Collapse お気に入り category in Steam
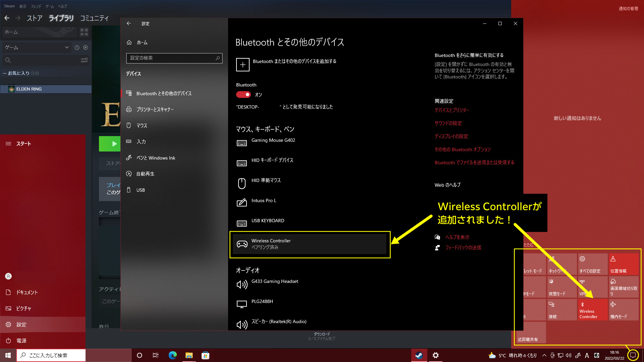 tap(5, 73)
